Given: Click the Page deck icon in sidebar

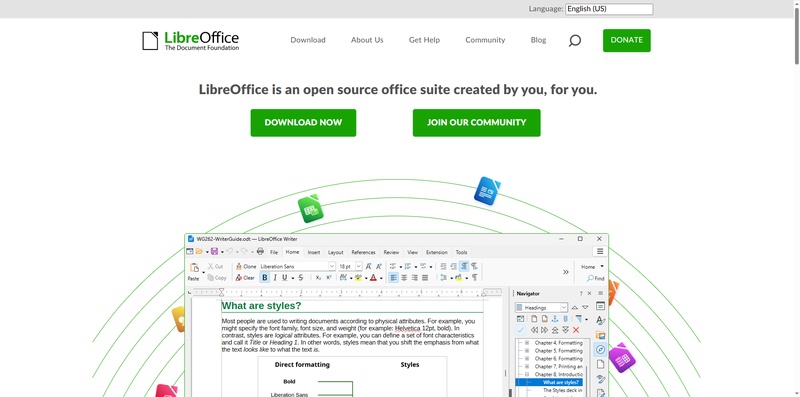Looking at the screenshot, I should [x=601, y=364].
